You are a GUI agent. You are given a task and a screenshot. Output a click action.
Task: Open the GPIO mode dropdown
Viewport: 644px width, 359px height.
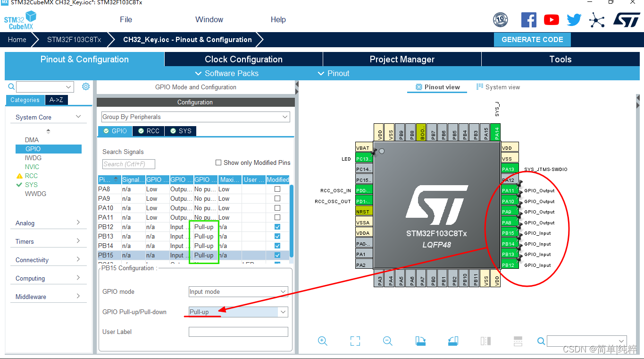coord(238,291)
